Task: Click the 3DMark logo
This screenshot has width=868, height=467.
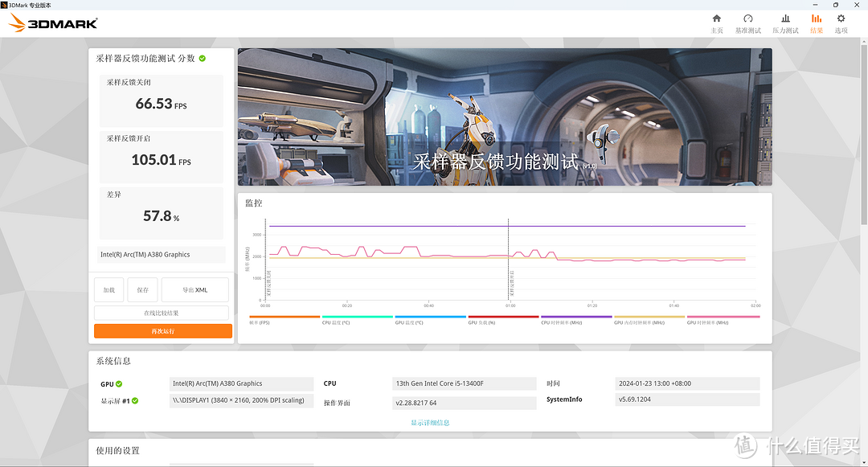Action: [54, 23]
